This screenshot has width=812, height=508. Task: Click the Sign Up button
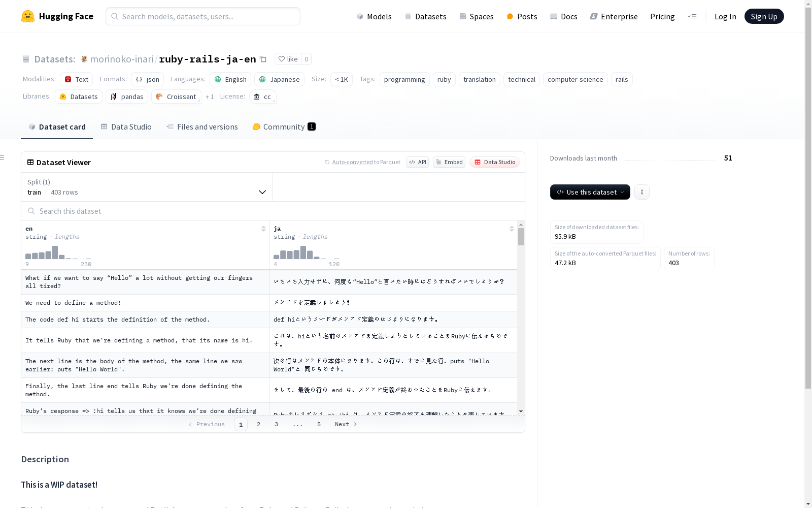(764, 16)
